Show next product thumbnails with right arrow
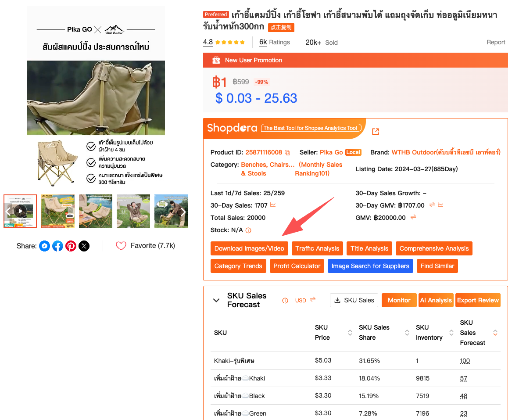The image size is (519, 420). tap(183, 212)
